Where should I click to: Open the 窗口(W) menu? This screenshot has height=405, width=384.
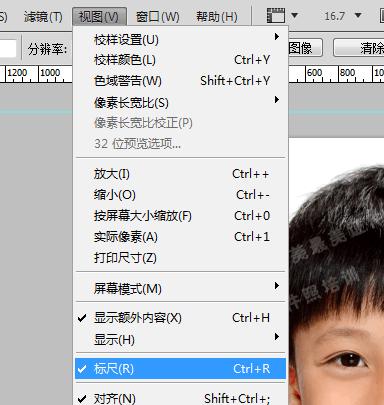click(157, 17)
